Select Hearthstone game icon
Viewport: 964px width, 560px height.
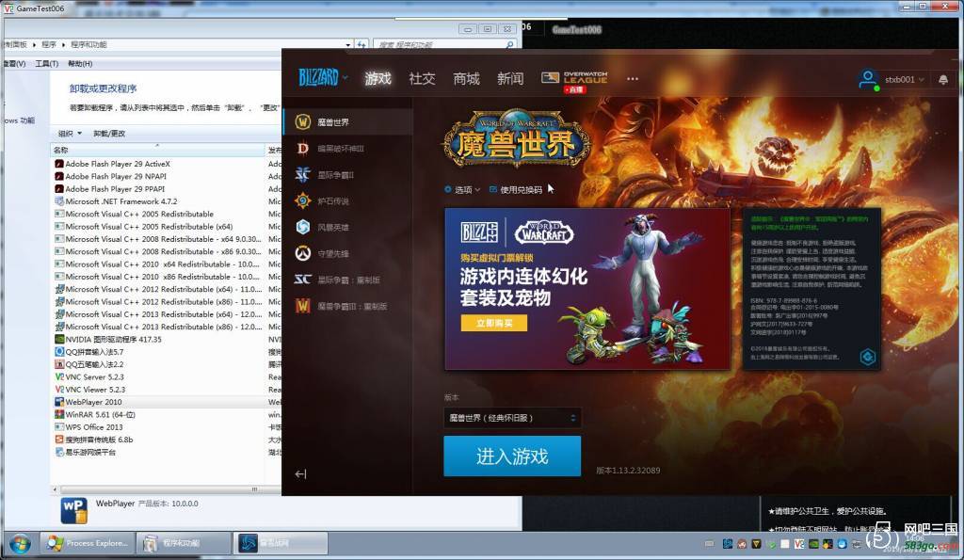click(x=303, y=200)
